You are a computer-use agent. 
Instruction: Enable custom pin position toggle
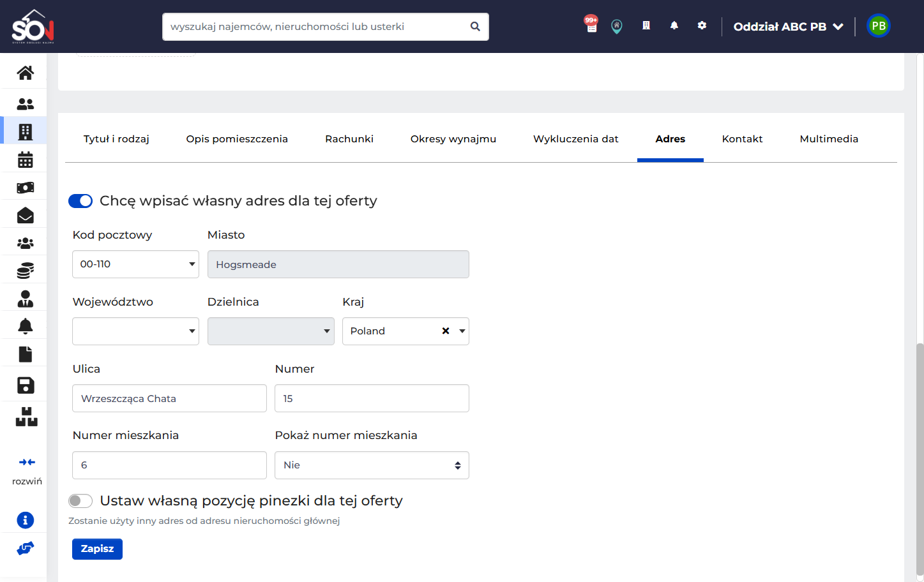coord(80,501)
